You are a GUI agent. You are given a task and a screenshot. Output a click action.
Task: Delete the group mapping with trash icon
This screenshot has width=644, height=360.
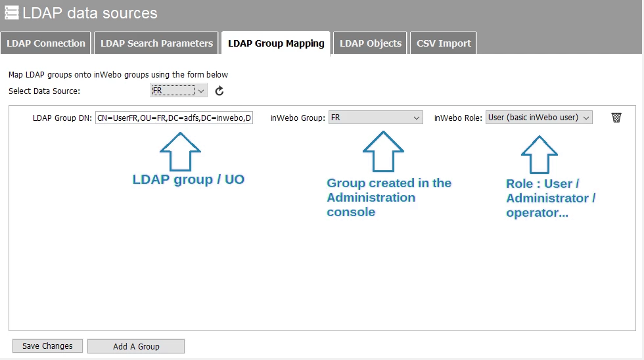point(616,118)
